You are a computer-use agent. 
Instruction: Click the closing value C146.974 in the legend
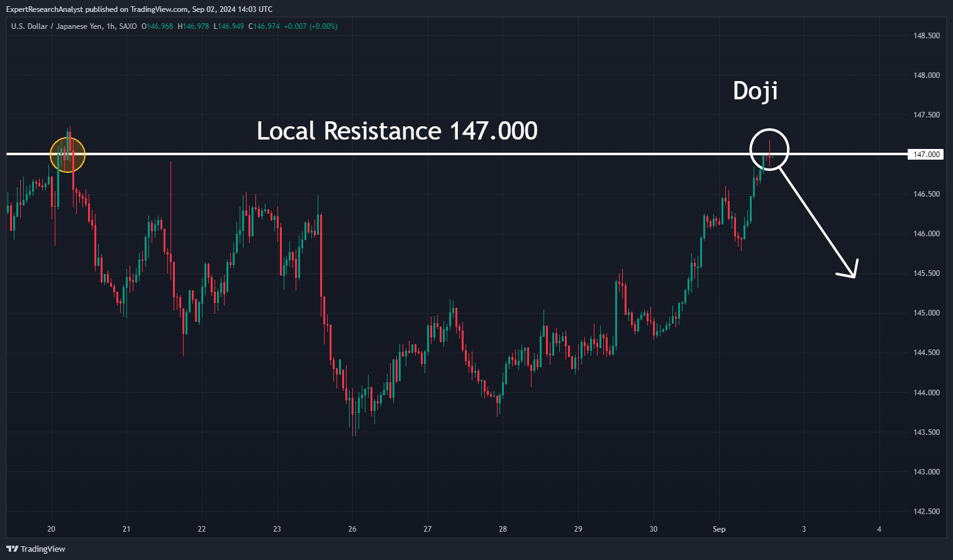[x=264, y=26]
